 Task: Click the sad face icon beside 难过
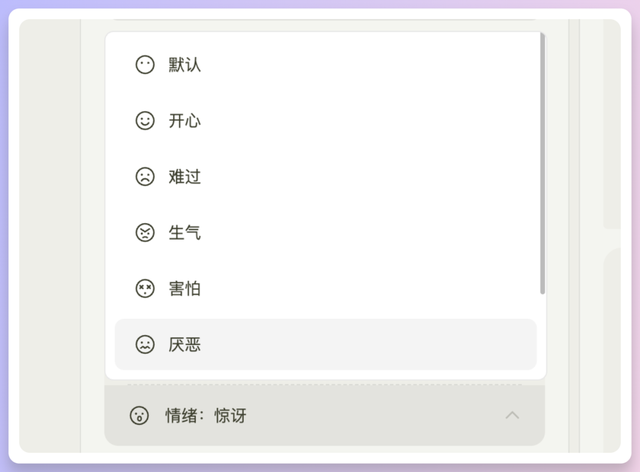coord(145,177)
